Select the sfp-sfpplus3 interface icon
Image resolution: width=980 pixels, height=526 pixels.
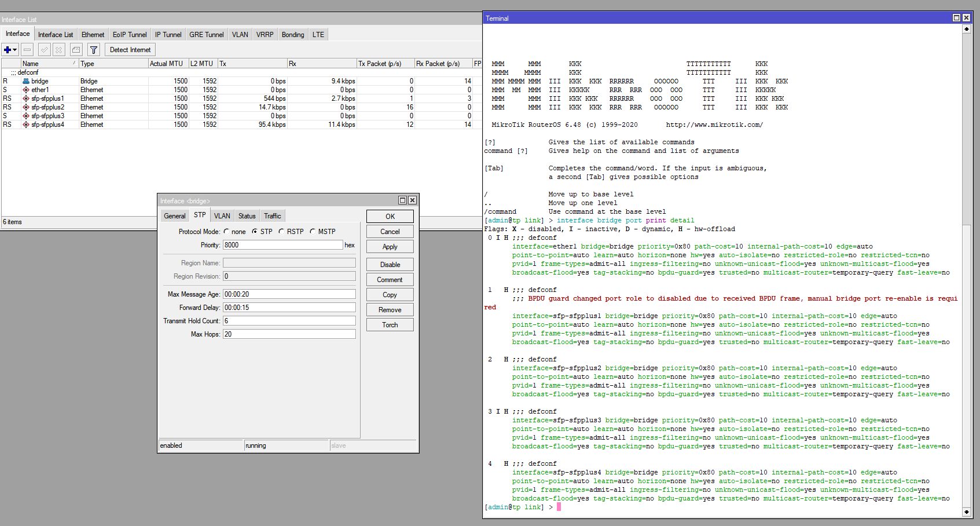click(x=26, y=116)
